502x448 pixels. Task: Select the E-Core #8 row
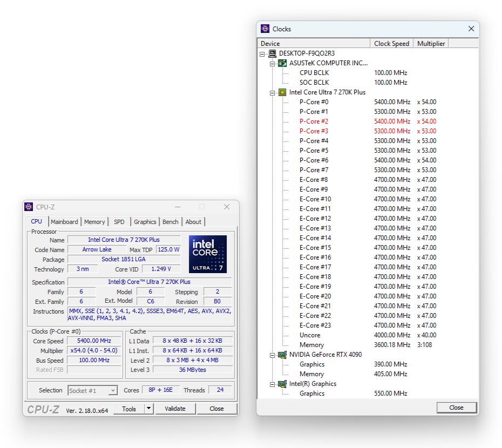[x=368, y=180]
